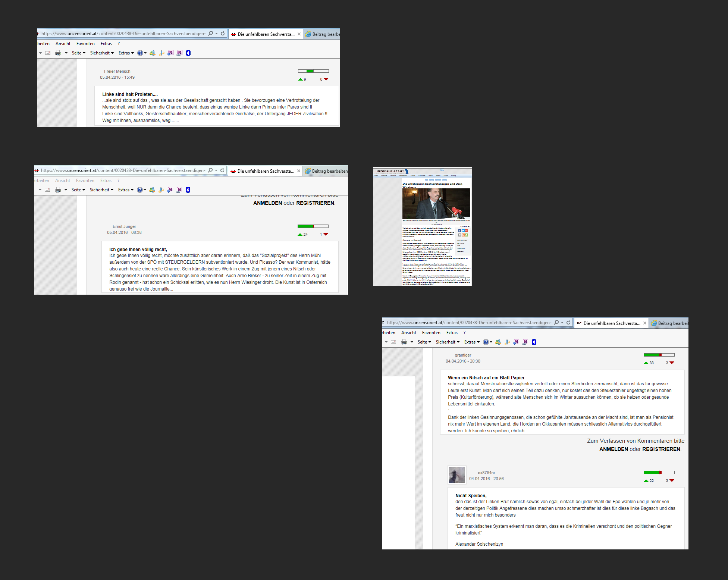The height and width of the screenshot is (580, 728).
Task: Open Seite dropdown in grantiger window toolbar
Action: pos(424,342)
